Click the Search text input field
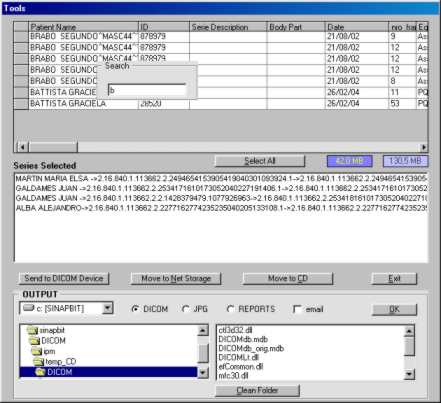 (147, 90)
